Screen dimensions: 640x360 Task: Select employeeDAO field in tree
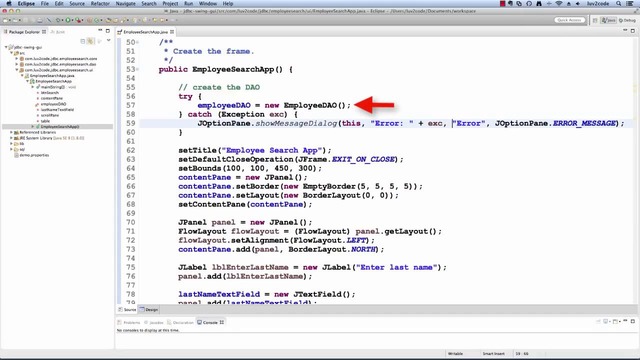[x=53, y=104]
